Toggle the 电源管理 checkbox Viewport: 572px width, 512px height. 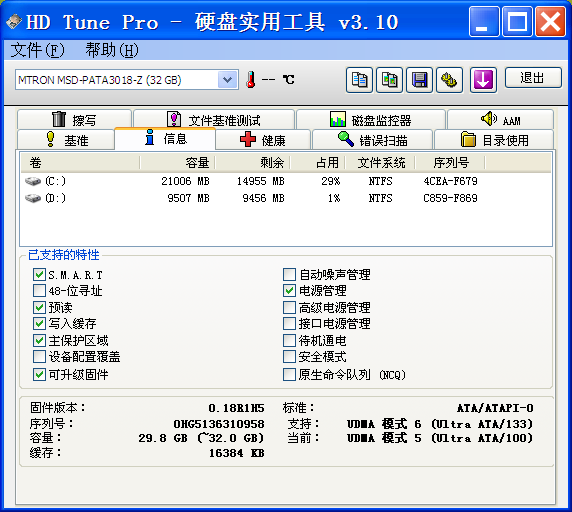coord(289,291)
